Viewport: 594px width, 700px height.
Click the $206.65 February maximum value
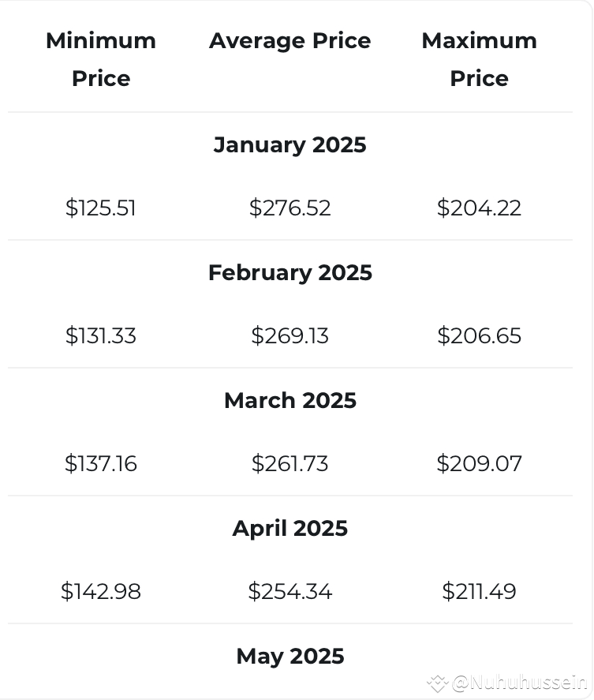click(480, 335)
